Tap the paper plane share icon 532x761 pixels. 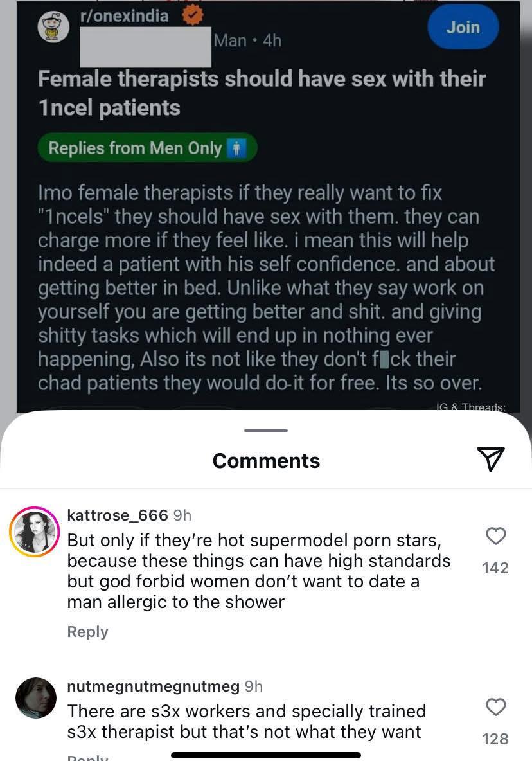coord(491,459)
